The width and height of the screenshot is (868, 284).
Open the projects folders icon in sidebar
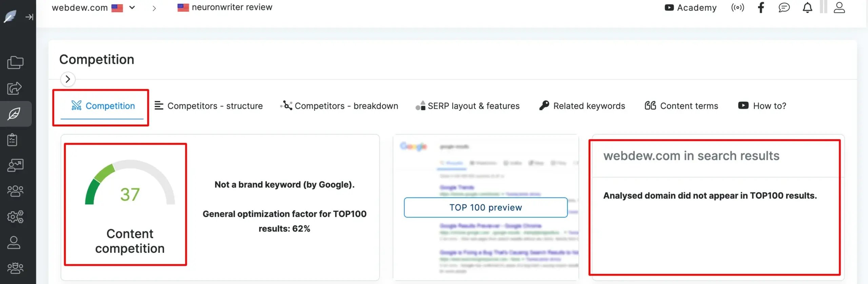point(15,62)
